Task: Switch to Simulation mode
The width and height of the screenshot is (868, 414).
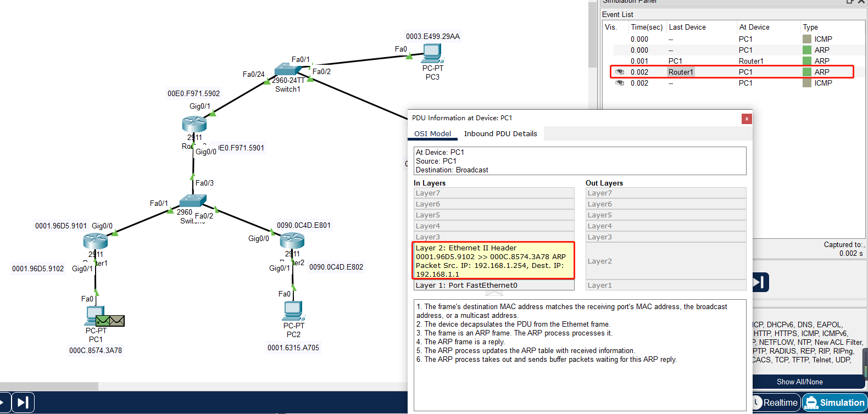Action: [x=834, y=402]
